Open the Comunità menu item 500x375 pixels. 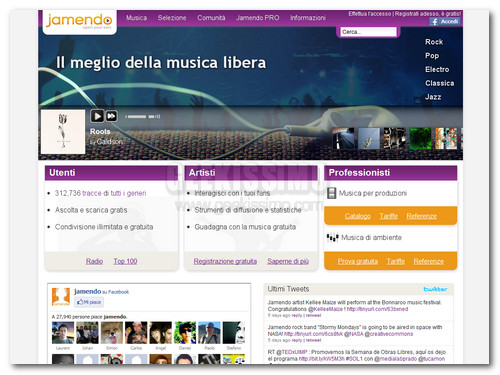coord(211,18)
